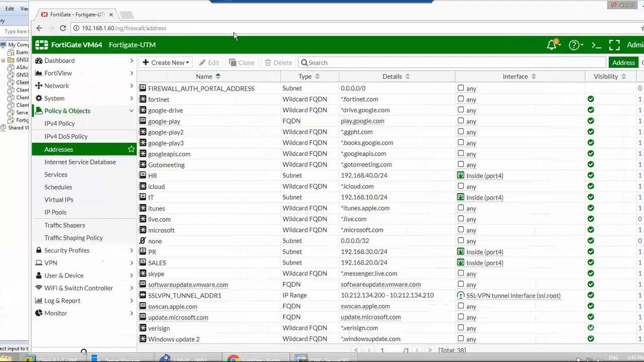This screenshot has height=362, width=644.
Task: Click the FortiGate logo grid icon
Action: pyautogui.click(x=41, y=45)
